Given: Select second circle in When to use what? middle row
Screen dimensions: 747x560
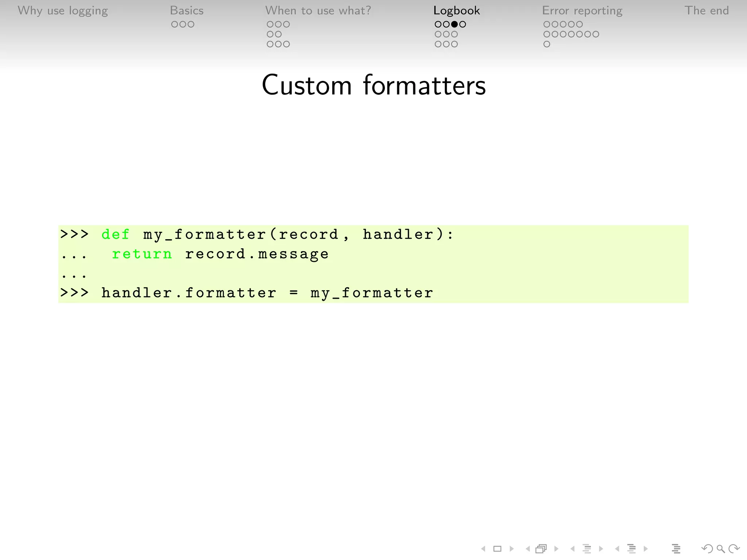Looking at the screenshot, I should (278, 34).
